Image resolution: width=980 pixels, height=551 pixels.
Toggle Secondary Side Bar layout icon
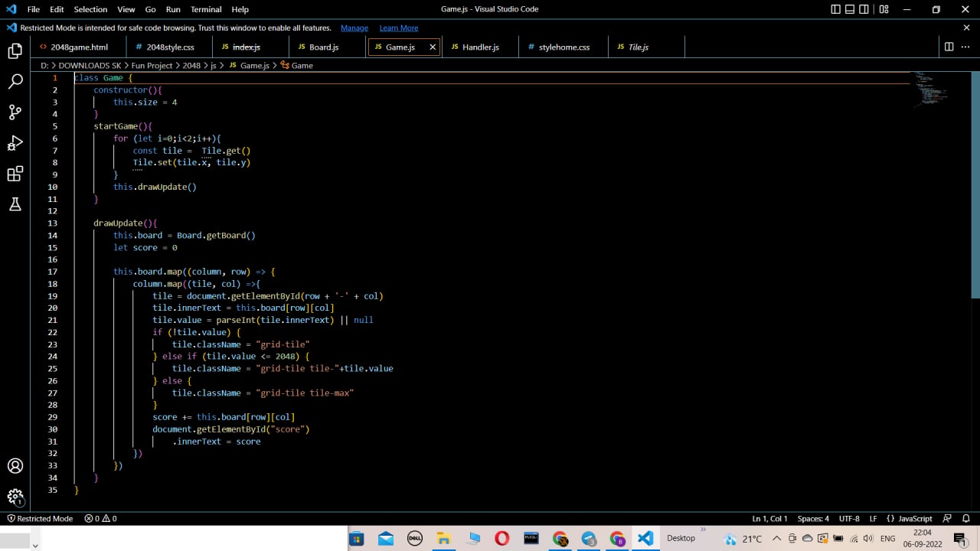click(864, 9)
